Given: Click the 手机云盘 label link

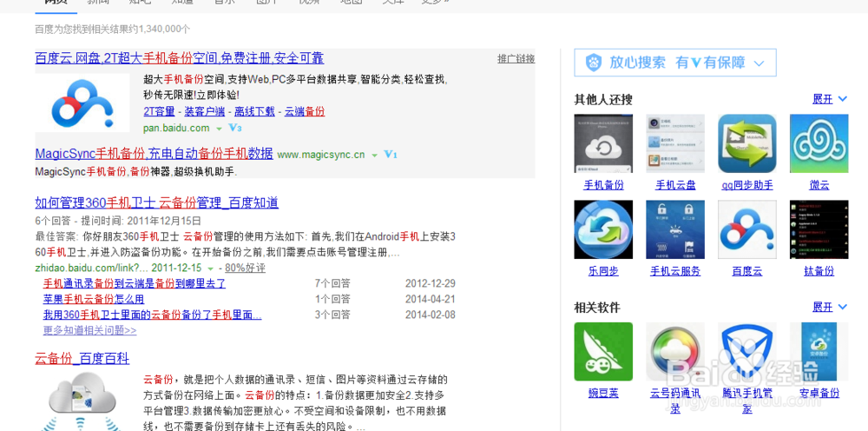Looking at the screenshot, I should tap(675, 185).
